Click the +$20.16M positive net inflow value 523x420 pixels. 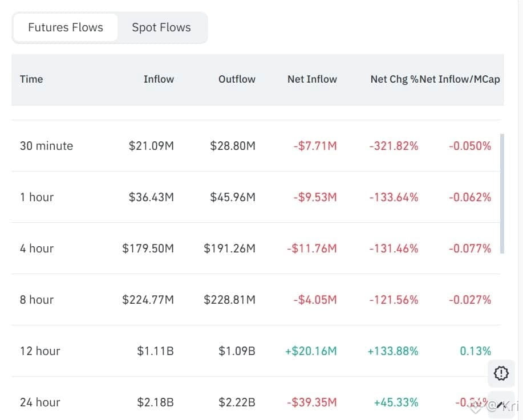[x=311, y=351]
